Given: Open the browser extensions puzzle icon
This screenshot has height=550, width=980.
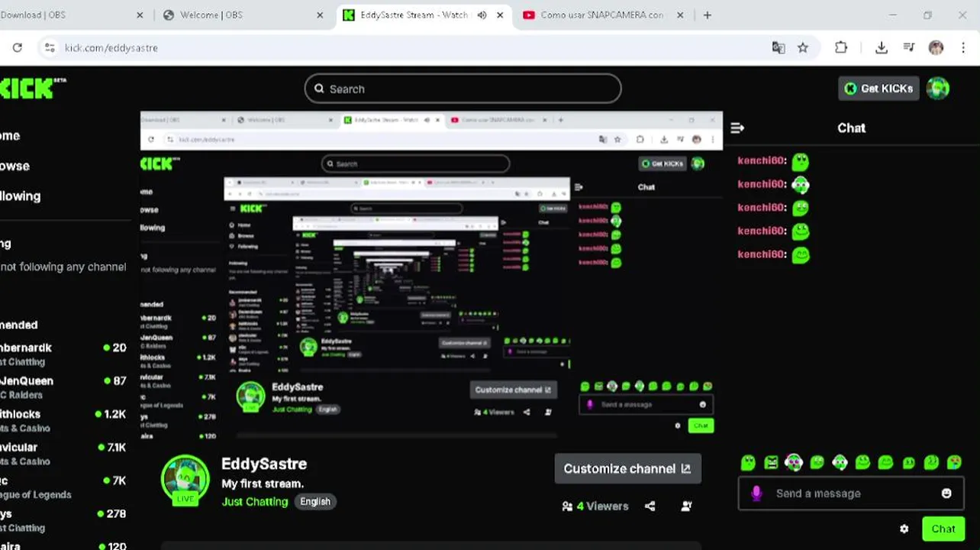Looking at the screenshot, I should coord(841,47).
